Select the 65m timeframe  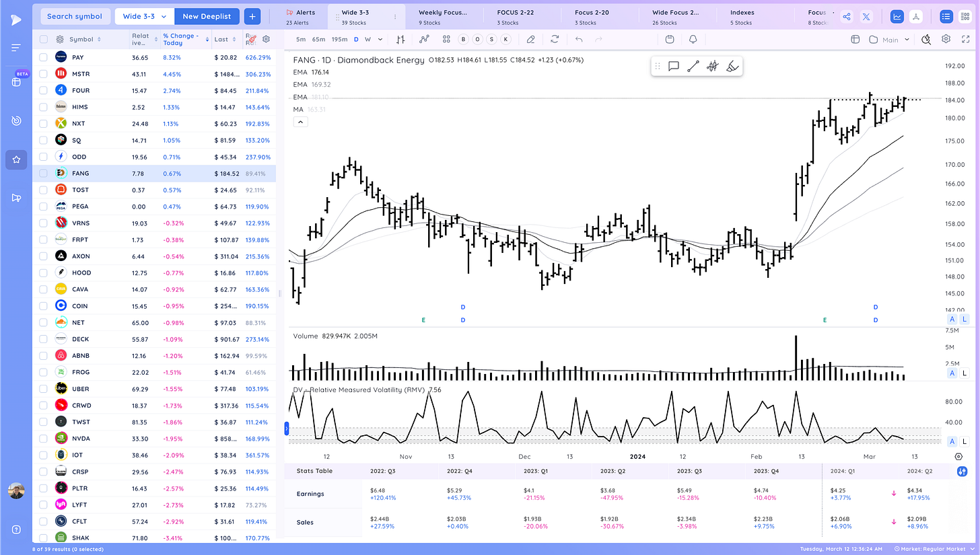(318, 40)
